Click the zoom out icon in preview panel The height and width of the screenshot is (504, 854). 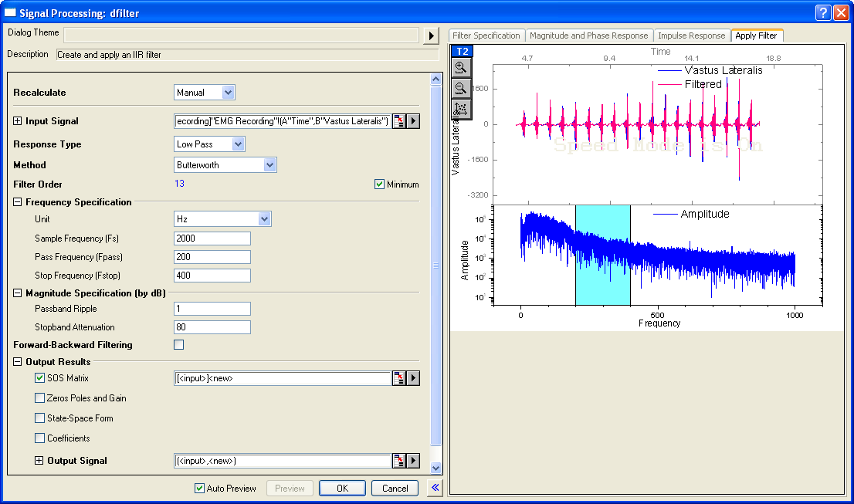461,88
